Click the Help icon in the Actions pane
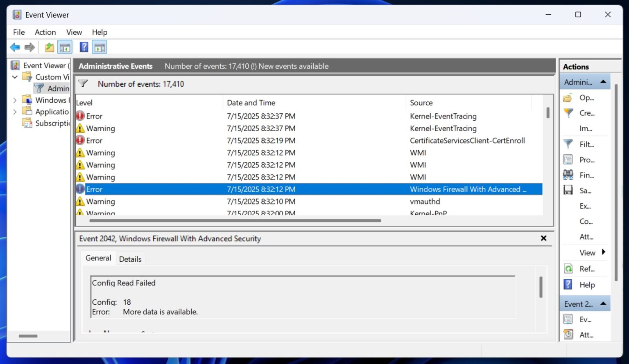629x364 pixels. [x=568, y=285]
